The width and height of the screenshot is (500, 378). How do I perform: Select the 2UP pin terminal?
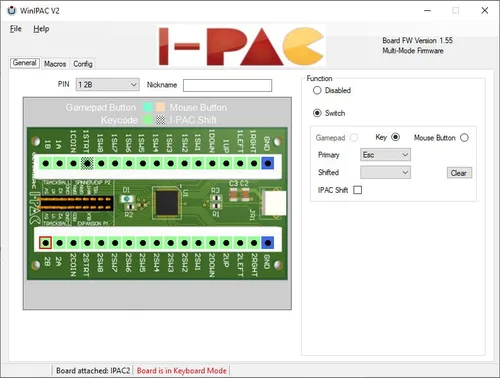pos(226,243)
